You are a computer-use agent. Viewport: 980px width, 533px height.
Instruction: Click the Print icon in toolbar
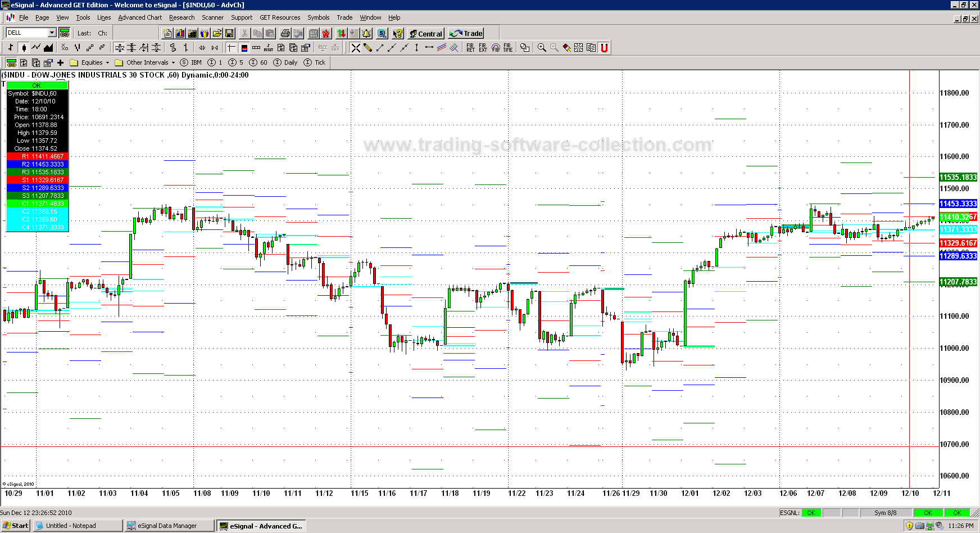[x=285, y=34]
